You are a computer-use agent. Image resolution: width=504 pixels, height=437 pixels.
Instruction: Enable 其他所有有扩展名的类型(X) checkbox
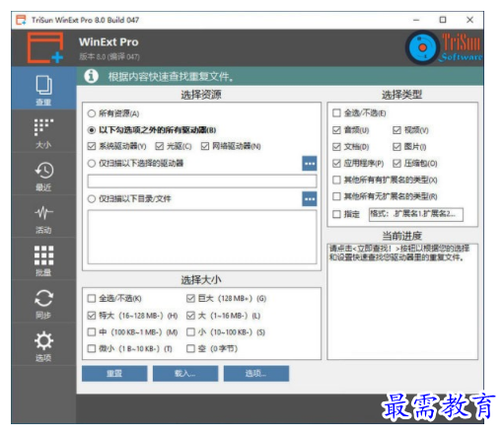[x=385, y=180]
